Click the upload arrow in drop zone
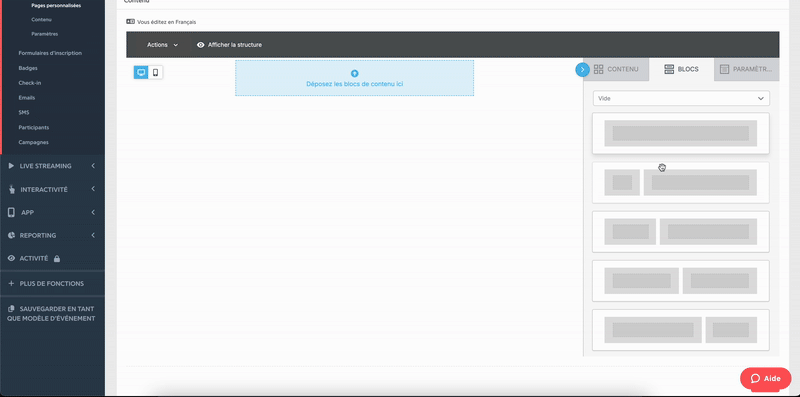Screen dimensions: 800x397 coord(355,73)
